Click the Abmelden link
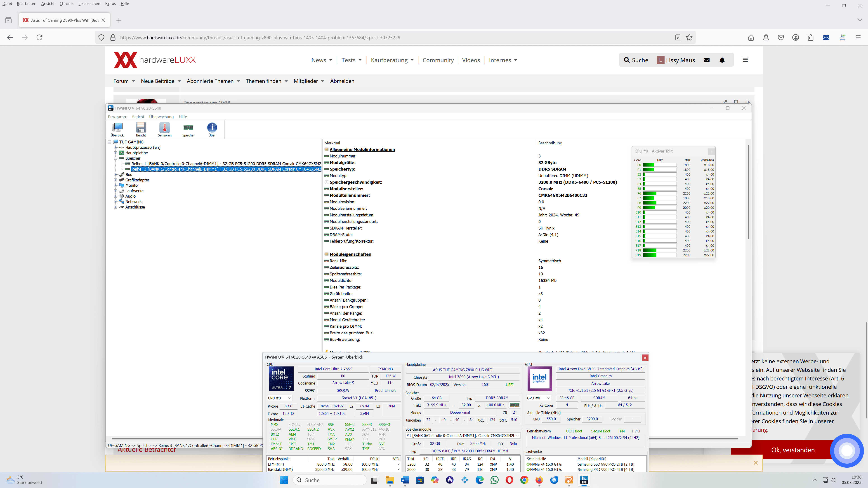 342,81
